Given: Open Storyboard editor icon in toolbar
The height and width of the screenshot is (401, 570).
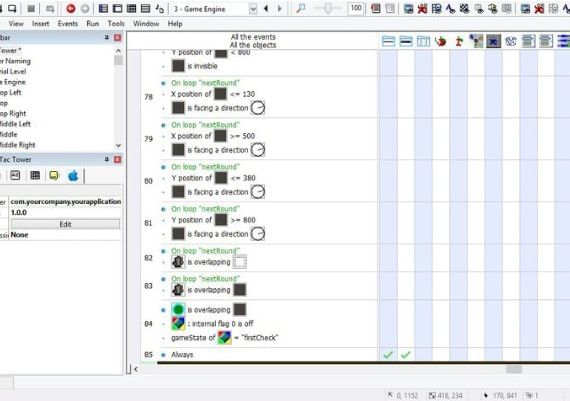Looking at the screenshot, I should click(103, 9).
